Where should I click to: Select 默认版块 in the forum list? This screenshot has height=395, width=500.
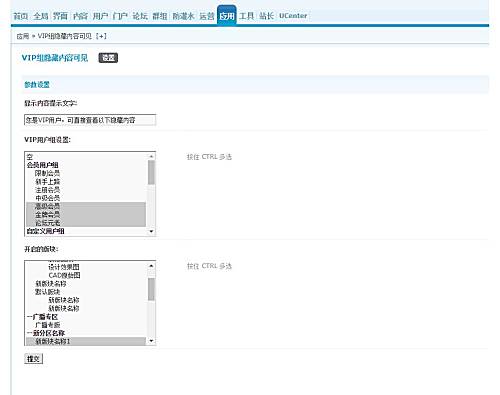coord(86,292)
